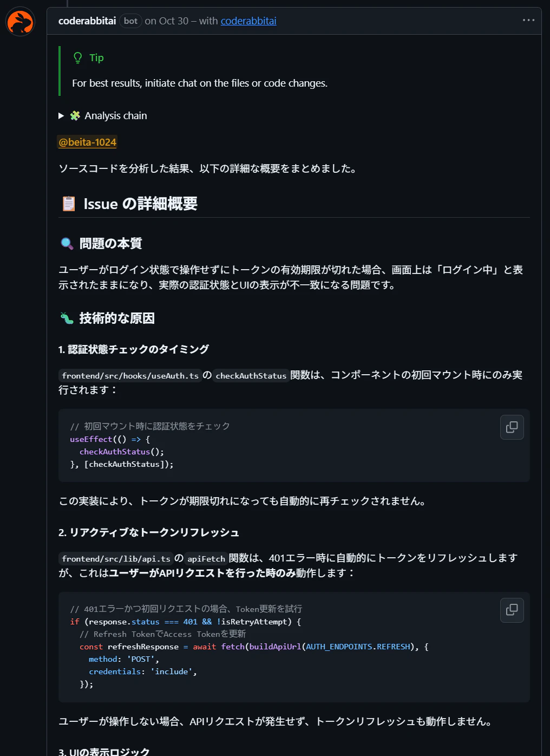This screenshot has height=756, width=550.
Task: Click the magnifying glass emoji beside 問題の本質
Action: 67,243
